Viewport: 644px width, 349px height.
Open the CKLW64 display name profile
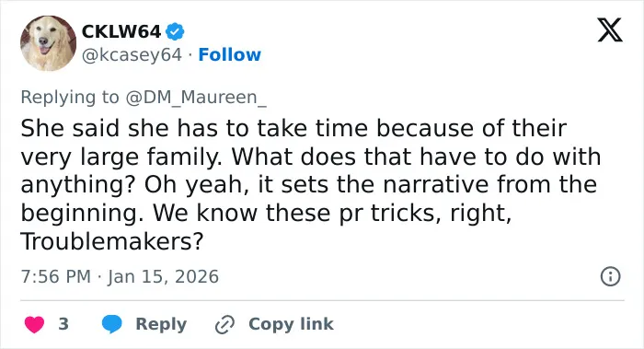121,31
